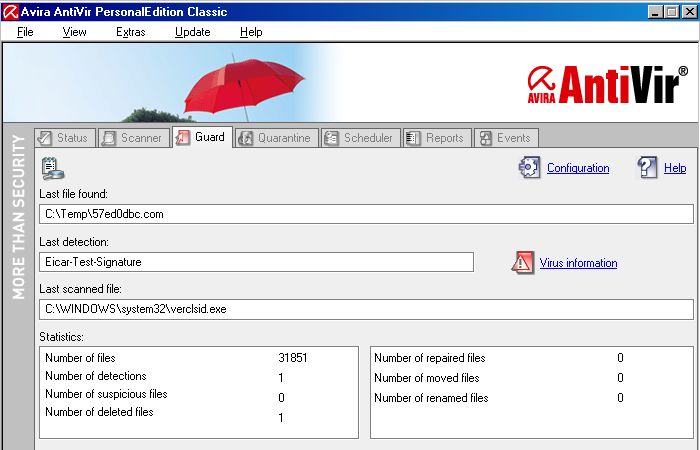The width and height of the screenshot is (700, 450).
Task: Click the Number of renamed files label
Action: tap(431, 398)
